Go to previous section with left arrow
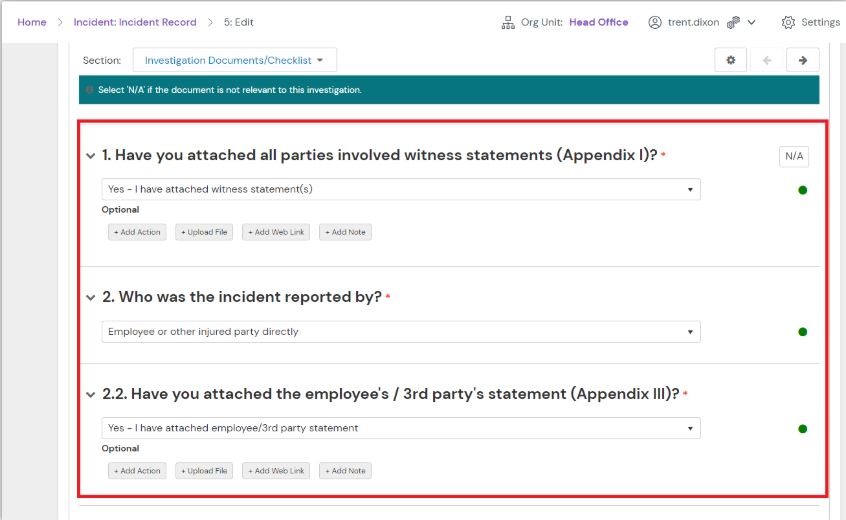The image size is (846, 520). [767, 60]
